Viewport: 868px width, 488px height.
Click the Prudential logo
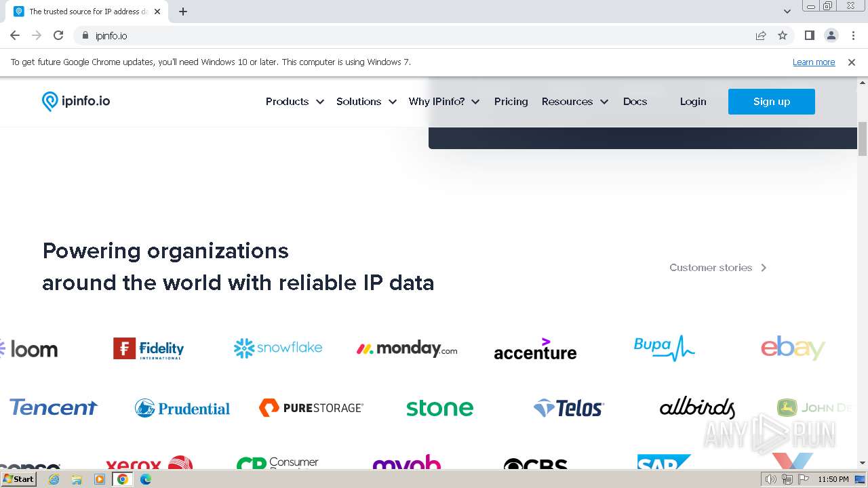[182, 408]
